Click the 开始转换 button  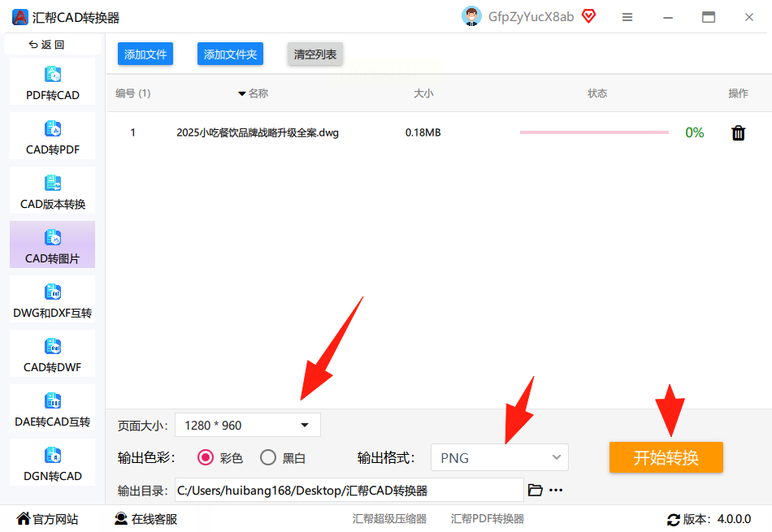pyautogui.click(x=666, y=458)
